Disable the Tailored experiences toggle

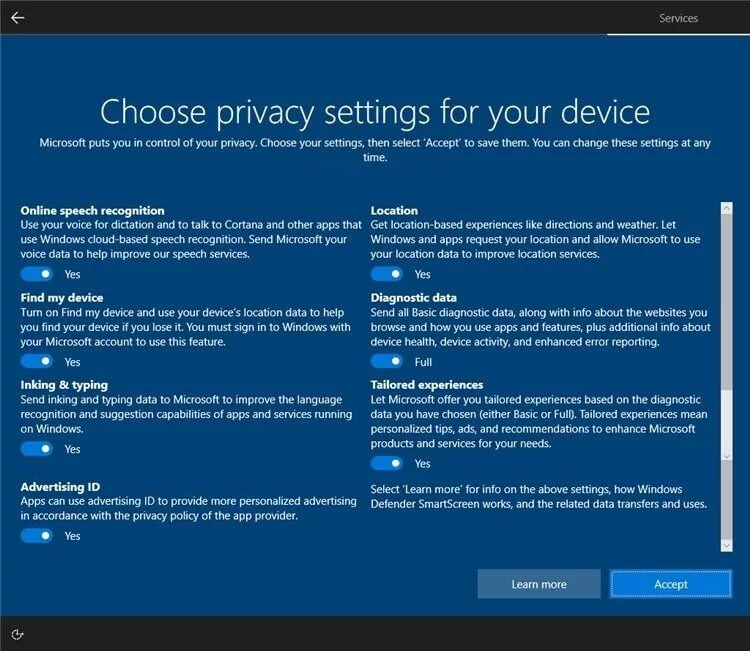click(386, 463)
